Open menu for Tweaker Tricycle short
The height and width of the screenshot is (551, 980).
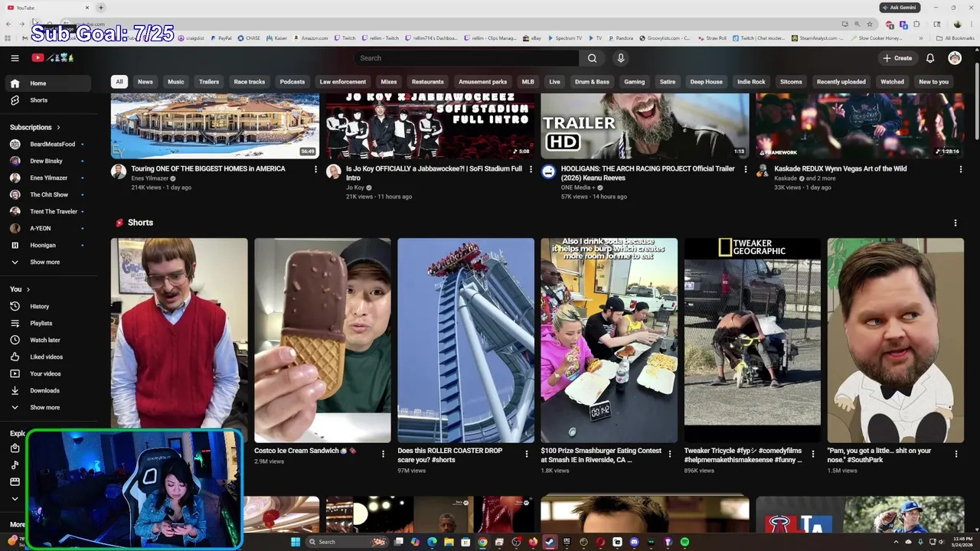[x=812, y=454]
